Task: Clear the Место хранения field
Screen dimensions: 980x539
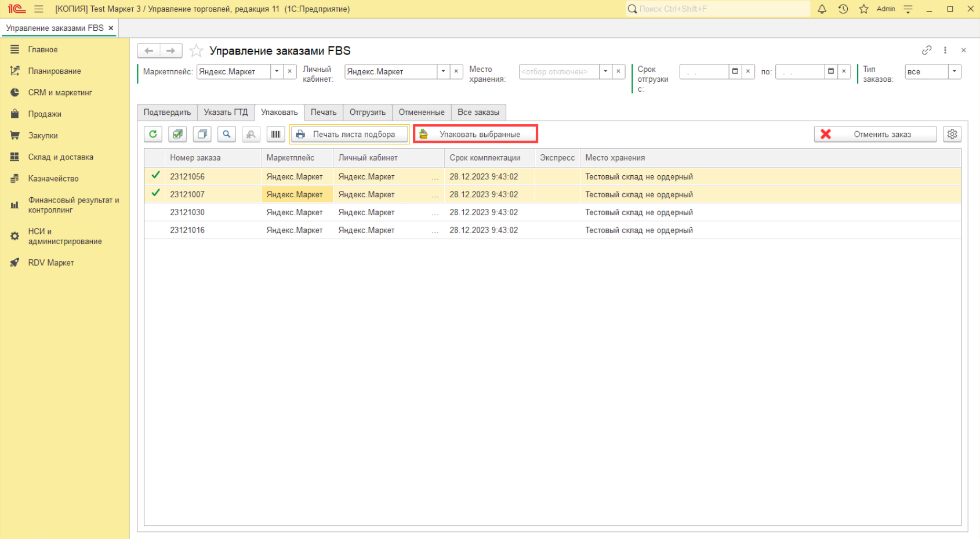Action: [619, 71]
